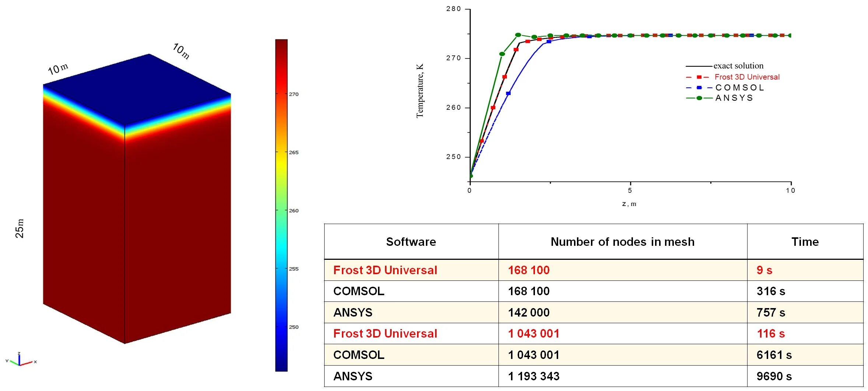Click the '116 s' time cell
This screenshot has height=391, width=868.
(x=805, y=334)
